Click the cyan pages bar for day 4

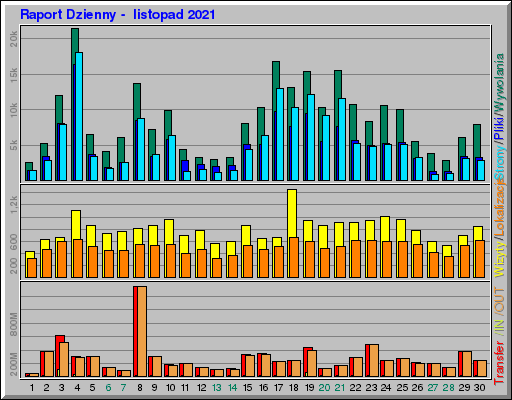pyautogui.click(x=79, y=116)
